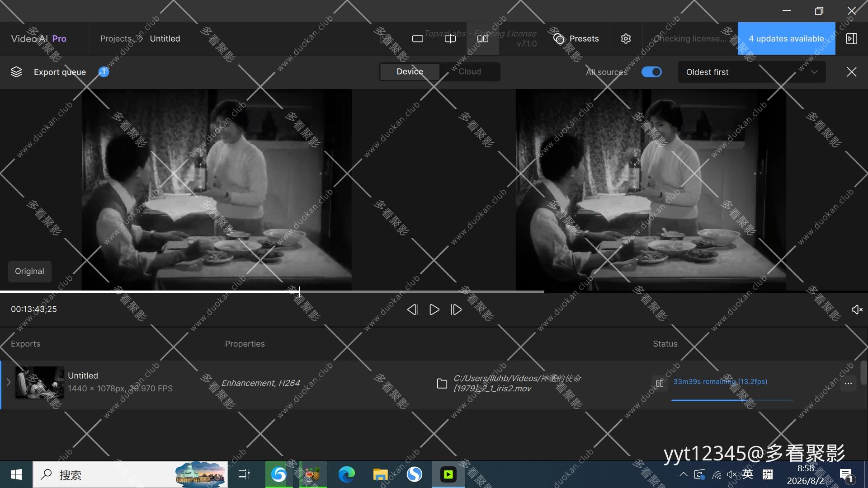868x488 pixels.
Task: Select side-by-side comparison view icon
Action: point(483,39)
